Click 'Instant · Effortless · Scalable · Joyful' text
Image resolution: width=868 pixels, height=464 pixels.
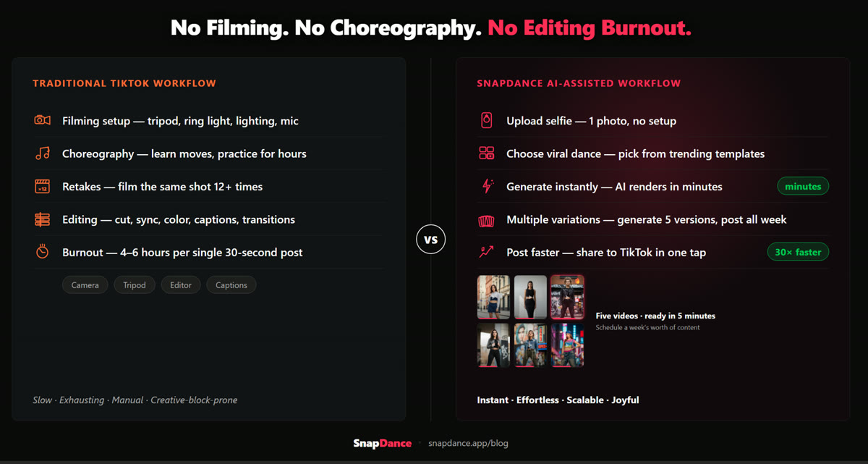coord(558,400)
